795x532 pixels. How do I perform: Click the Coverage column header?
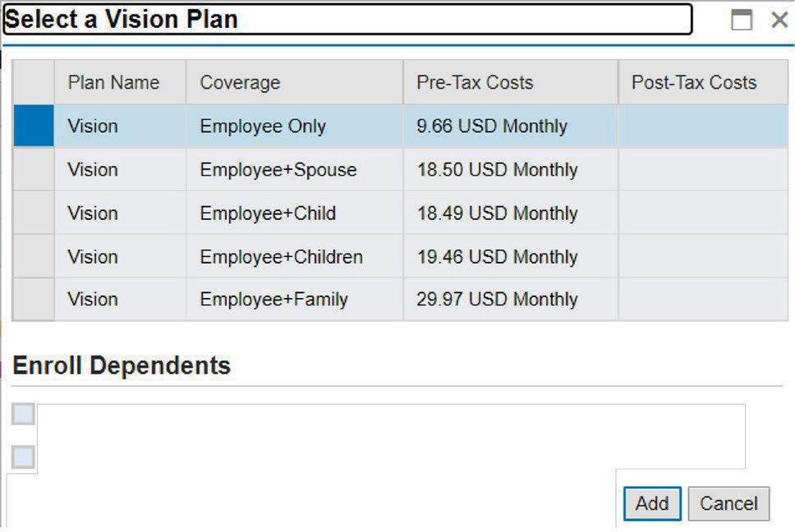(240, 82)
